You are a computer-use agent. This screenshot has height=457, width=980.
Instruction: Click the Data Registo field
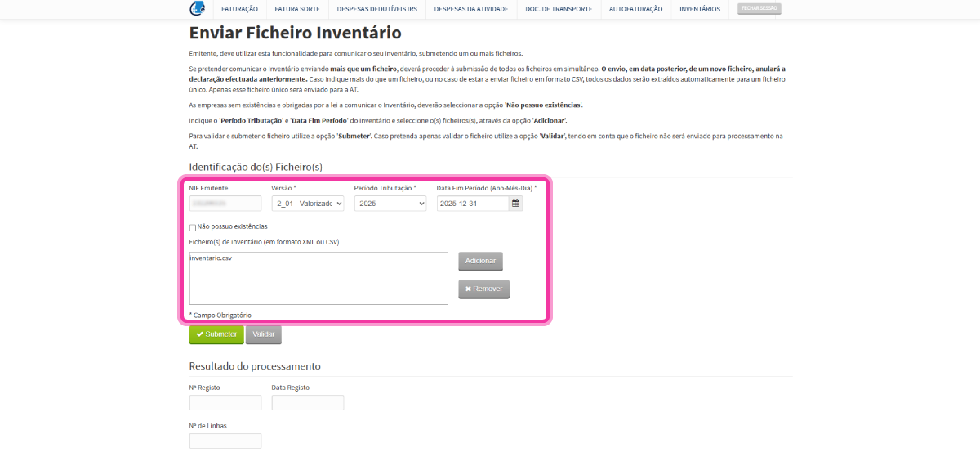[x=308, y=402]
